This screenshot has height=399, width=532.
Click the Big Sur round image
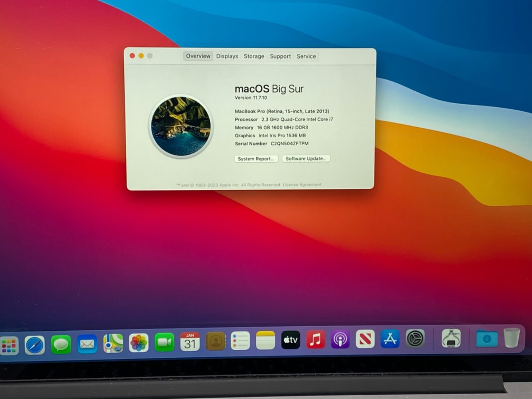181,126
